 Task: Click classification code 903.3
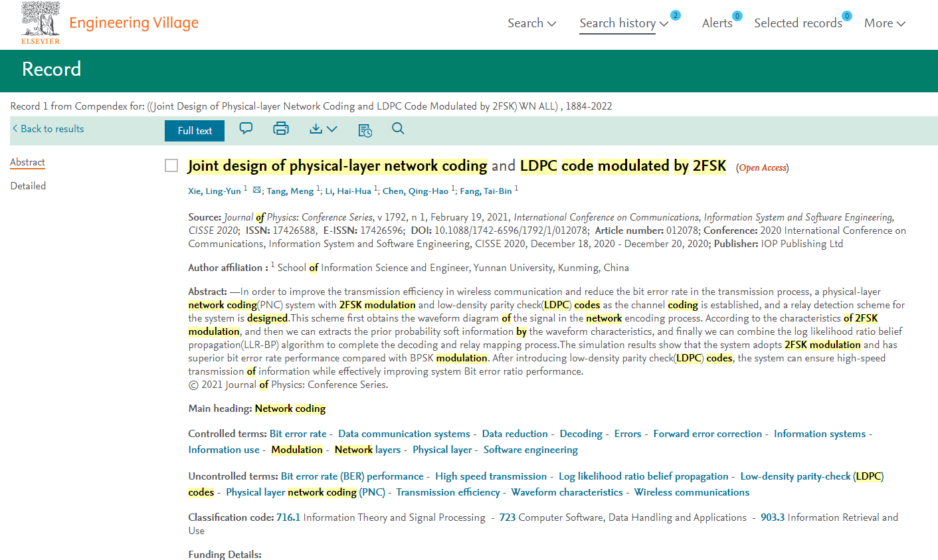pyautogui.click(x=773, y=517)
